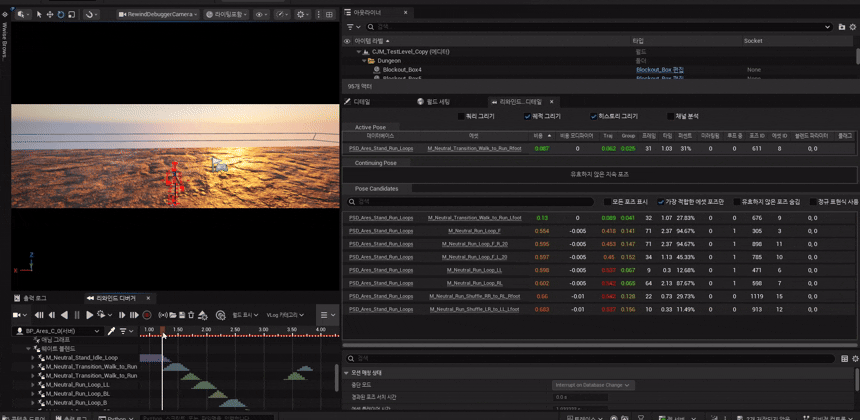Viewport: 860px width, 420px height.
Task: Disable the draw history checkbox
Action: click(x=593, y=116)
